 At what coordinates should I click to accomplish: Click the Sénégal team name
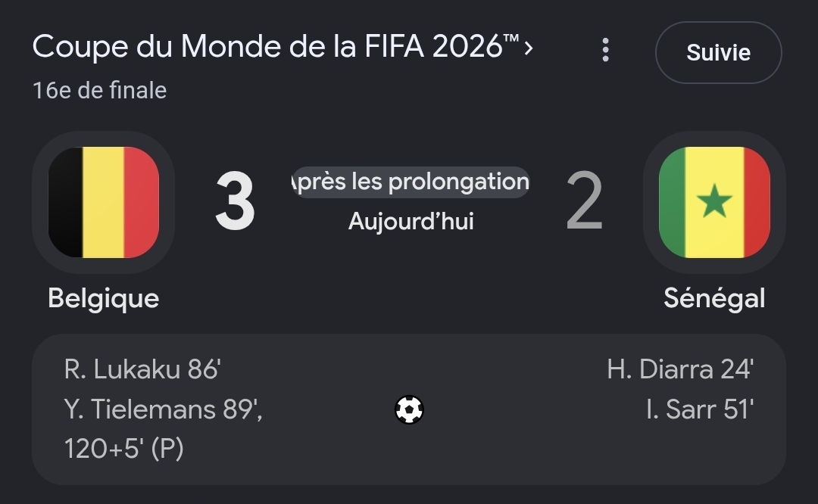coord(714,299)
